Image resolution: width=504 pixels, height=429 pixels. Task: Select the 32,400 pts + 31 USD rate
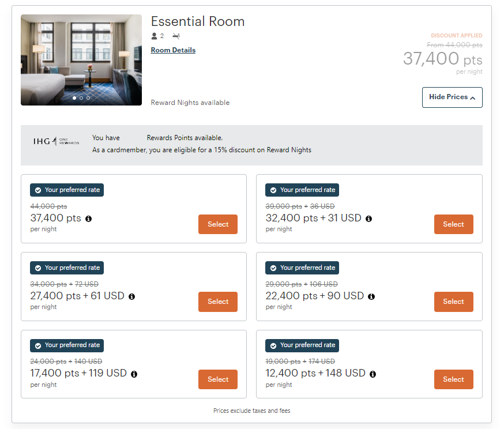453,224
